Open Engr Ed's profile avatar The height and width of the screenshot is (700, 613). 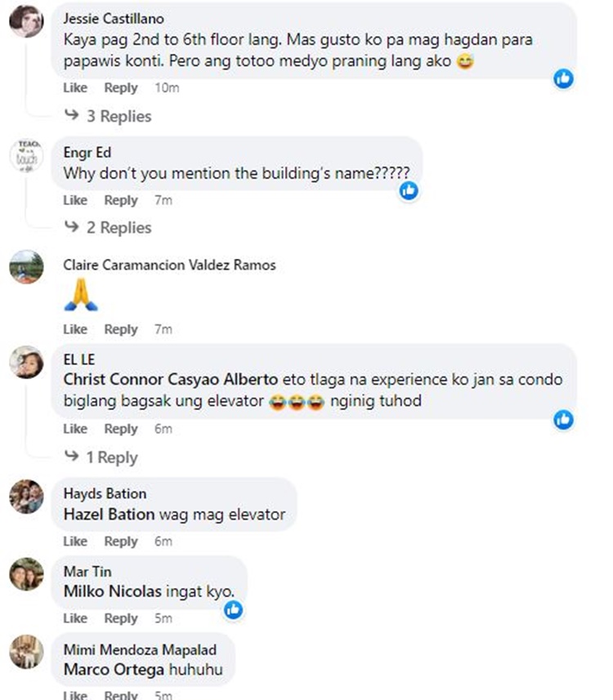pyautogui.click(x=26, y=156)
